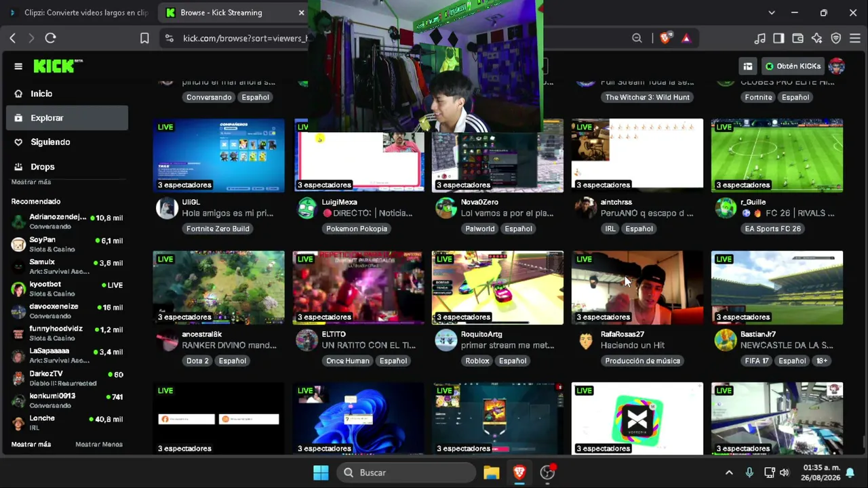Image resolution: width=868 pixels, height=488 pixels.
Task: Click LuigiMexa channel avatar
Action: click(x=307, y=208)
